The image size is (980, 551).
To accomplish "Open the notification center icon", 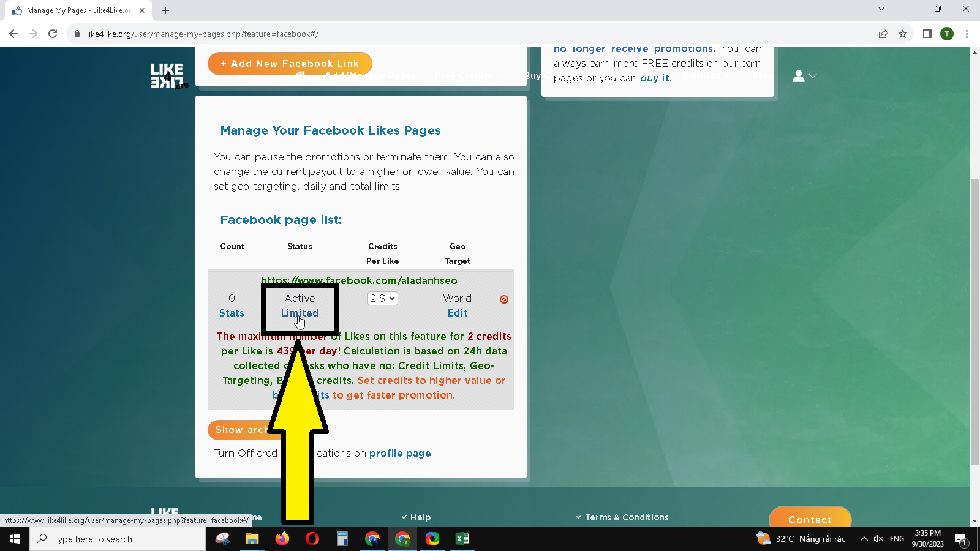I will click(x=960, y=539).
